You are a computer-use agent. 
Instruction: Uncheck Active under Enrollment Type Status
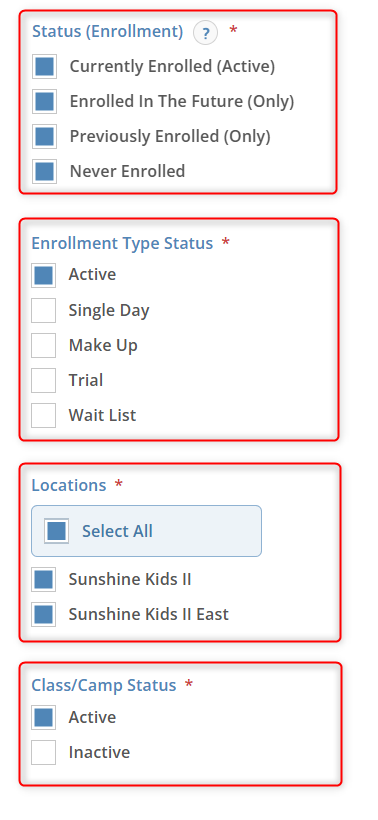(x=43, y=275)
